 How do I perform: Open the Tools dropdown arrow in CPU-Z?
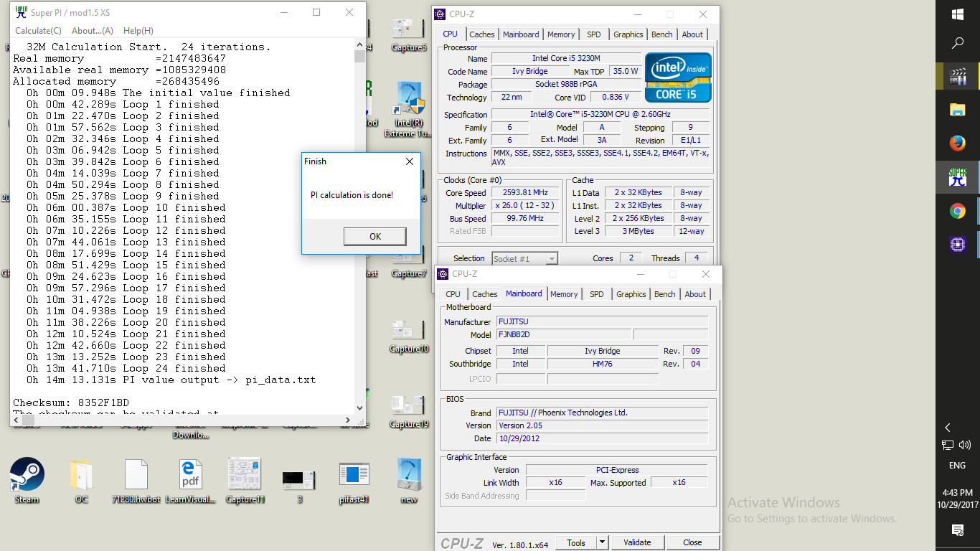point(602,542)
